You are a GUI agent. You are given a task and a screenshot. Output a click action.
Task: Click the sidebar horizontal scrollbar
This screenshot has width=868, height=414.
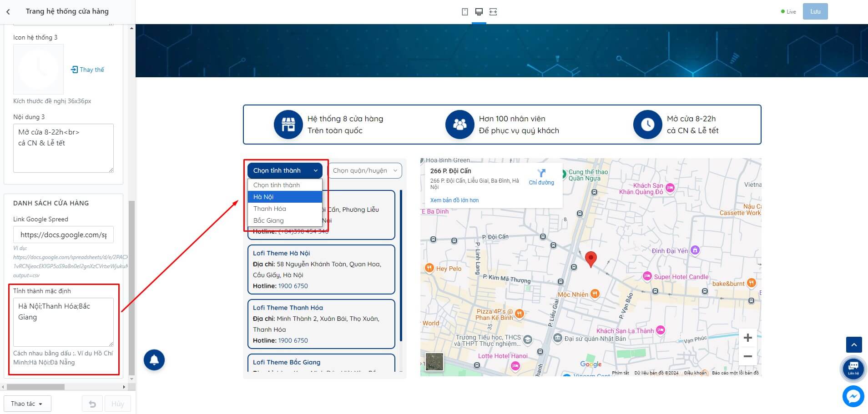[35, 387]
